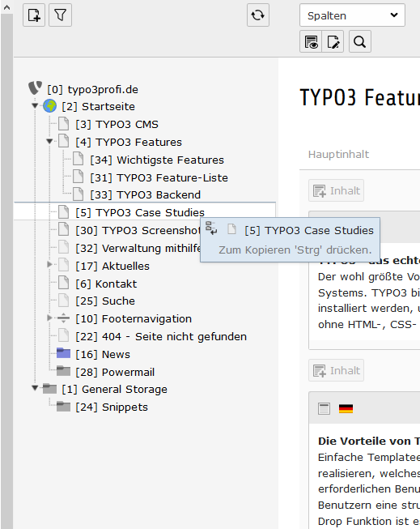Refresh the page tree with reload icon
The height and width of the screenshot is (529, 420).
258,15
